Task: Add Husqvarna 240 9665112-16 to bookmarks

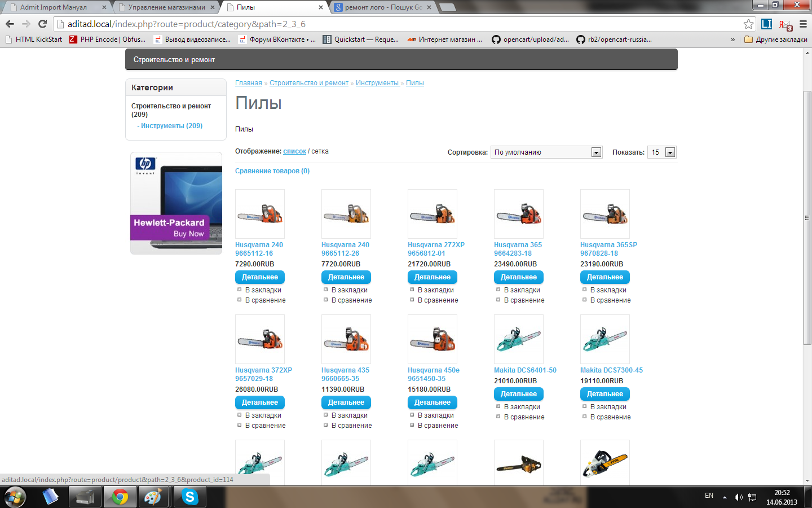Action: click(x=263, y=290)
